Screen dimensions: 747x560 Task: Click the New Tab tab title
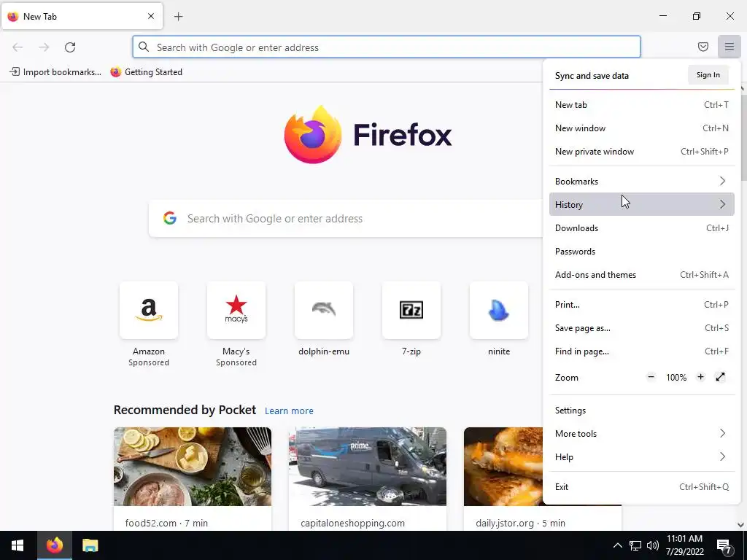(40, 17)
